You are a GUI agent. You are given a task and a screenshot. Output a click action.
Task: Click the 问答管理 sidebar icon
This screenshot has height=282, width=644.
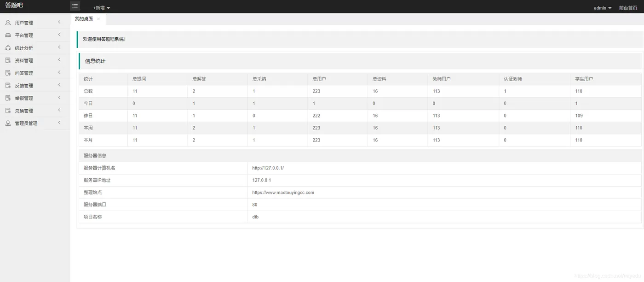coord(8,73)
